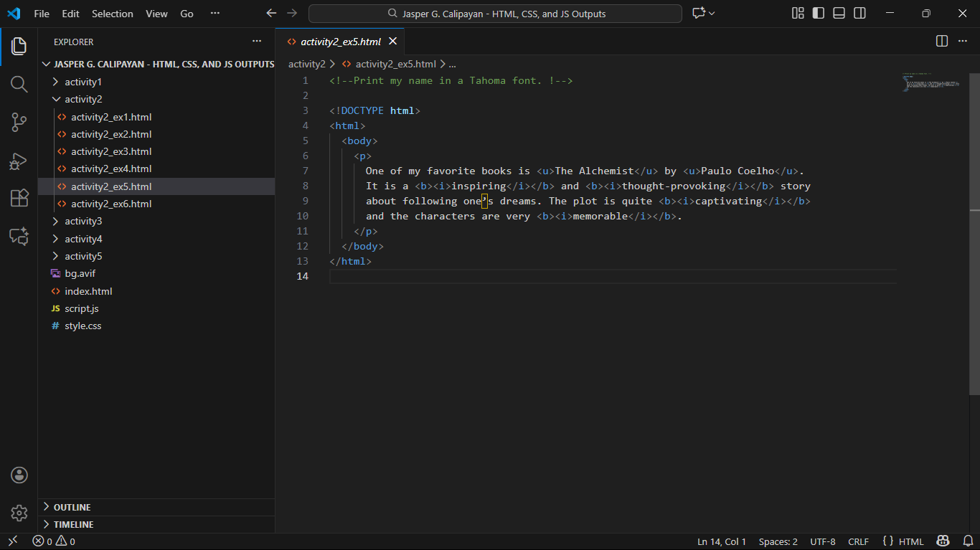Toggle the primary side bar visibility
Screen dimensions: 980x550
click(x=818, y=14)
